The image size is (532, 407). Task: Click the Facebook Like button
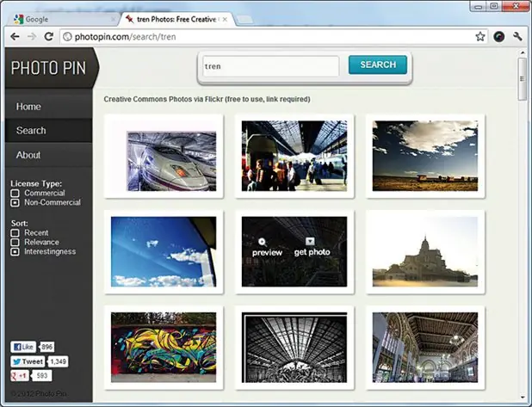23,347
